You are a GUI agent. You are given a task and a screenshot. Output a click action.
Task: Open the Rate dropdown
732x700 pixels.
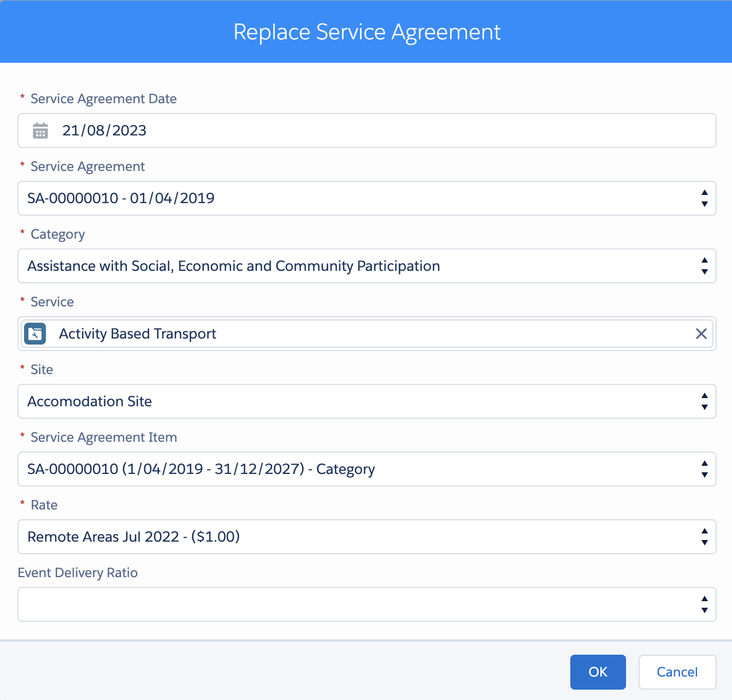(x=367, y=537)
